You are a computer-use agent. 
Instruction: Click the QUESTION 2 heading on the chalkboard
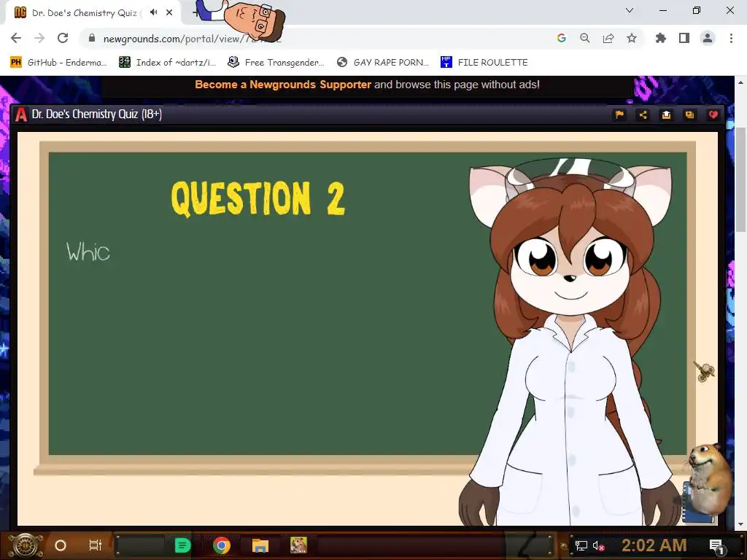click(258, 198)
